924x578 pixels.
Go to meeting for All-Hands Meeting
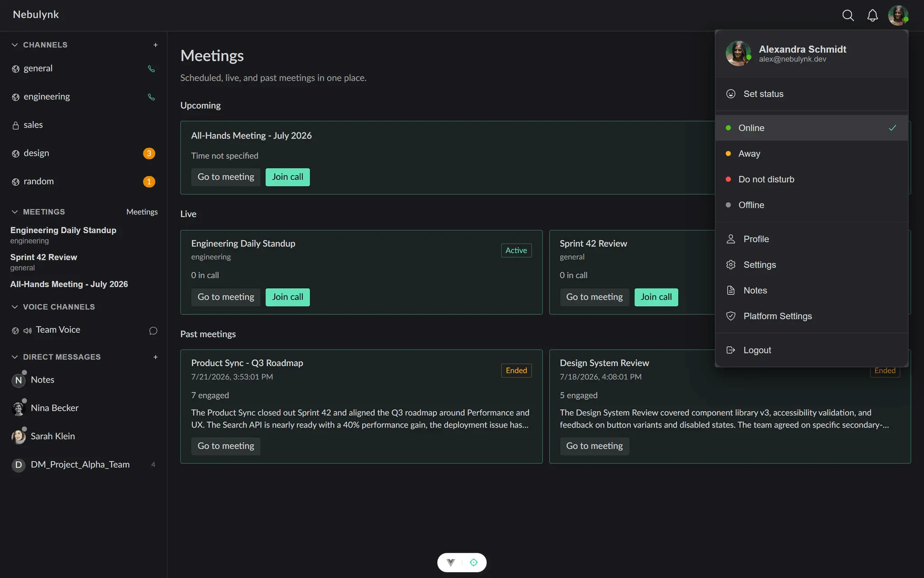click(x=226, y=177)
